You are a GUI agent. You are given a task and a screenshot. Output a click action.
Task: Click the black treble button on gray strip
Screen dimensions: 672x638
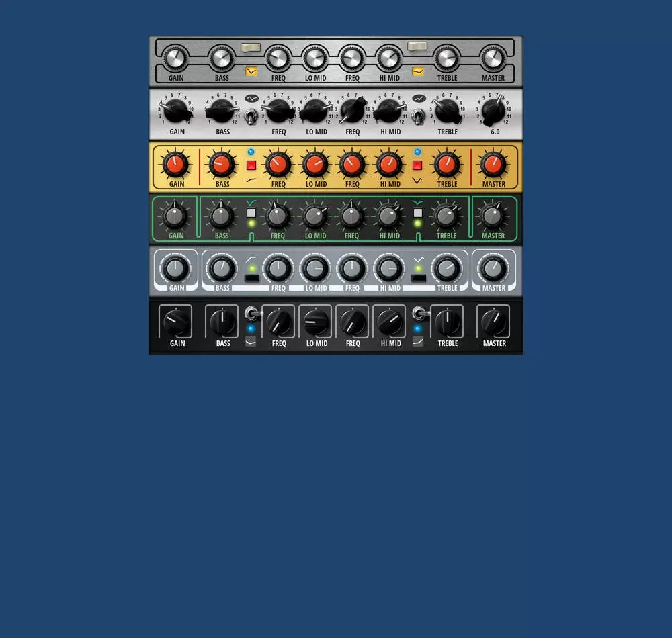[418, 278]
